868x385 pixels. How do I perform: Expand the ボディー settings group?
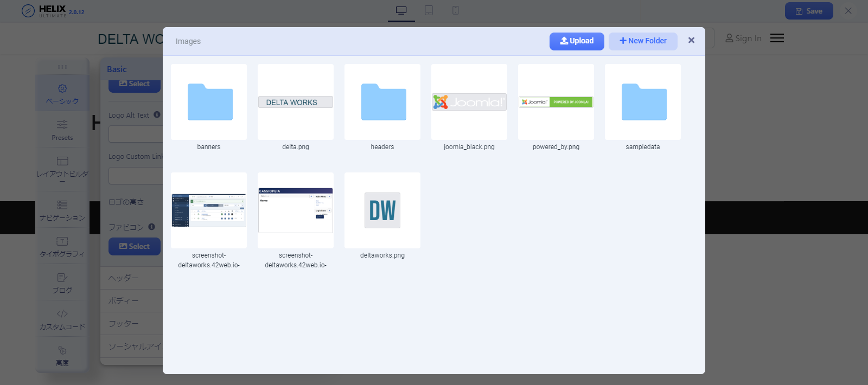tap(131, 300)
